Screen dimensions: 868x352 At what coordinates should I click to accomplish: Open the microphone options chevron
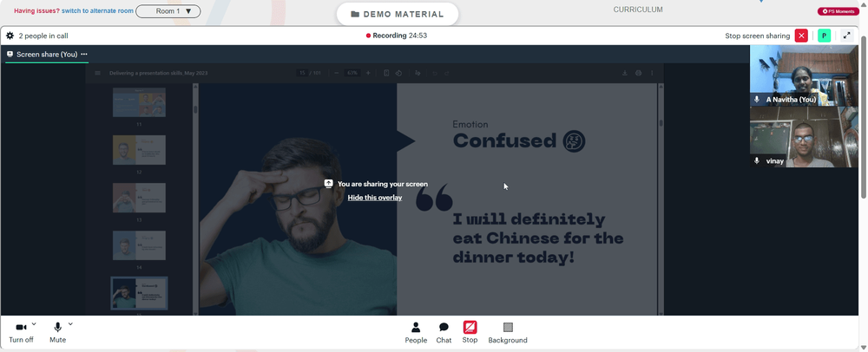(70, 324)
